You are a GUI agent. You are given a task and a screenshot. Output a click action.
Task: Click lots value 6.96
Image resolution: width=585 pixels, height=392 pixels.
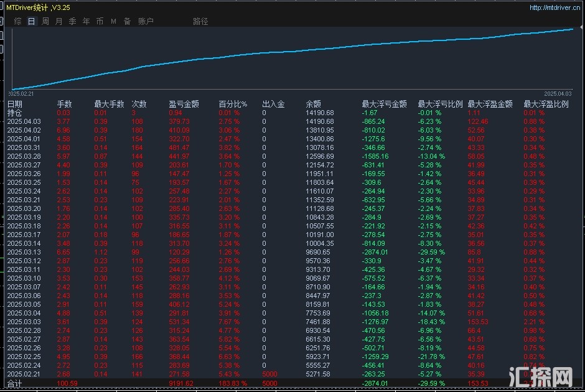coord(63,130)
